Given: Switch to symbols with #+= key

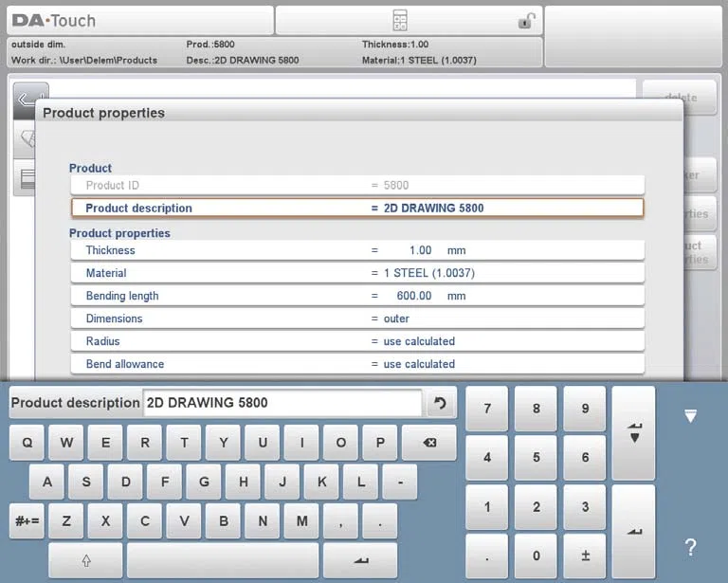Looking at the screenshot, I should 27,521.
